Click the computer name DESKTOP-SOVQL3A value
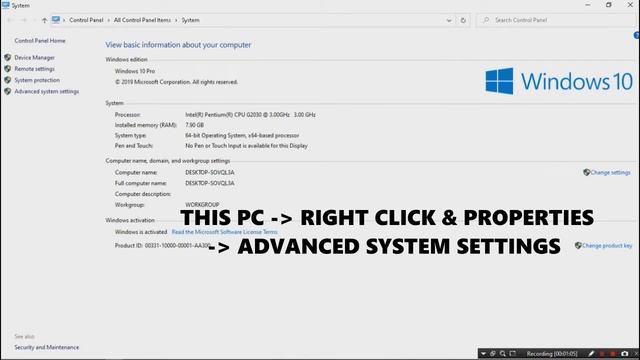Viewport: 640px width, 360px height. click(210, 172)
